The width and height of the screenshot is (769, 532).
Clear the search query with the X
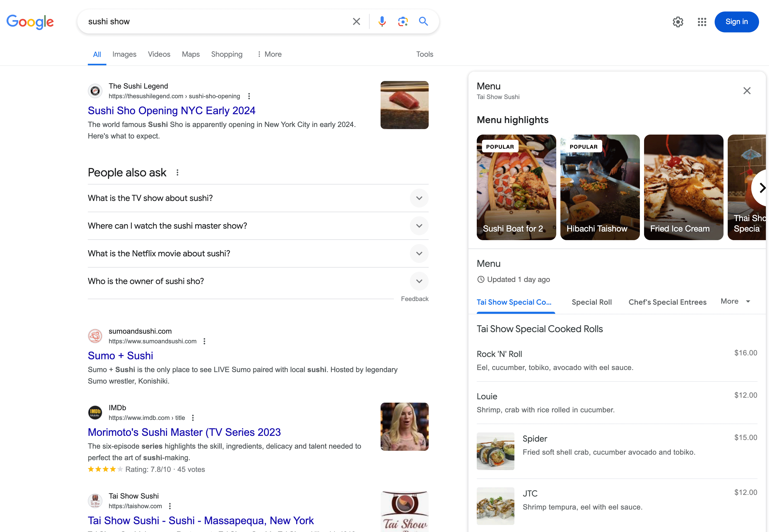tap(356, 21)
